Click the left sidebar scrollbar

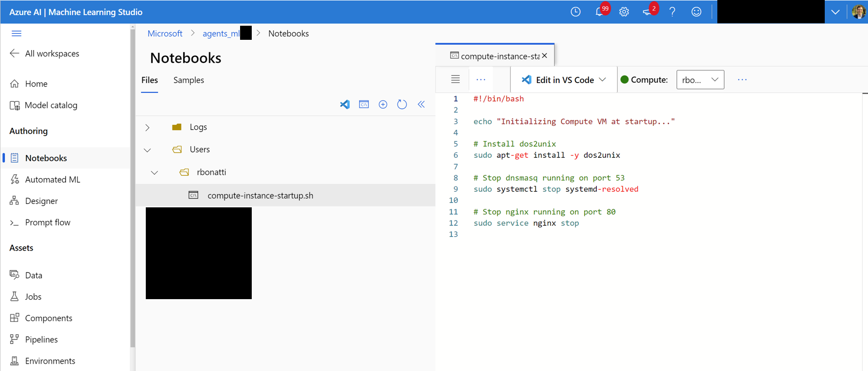click(x=133, y=188)
